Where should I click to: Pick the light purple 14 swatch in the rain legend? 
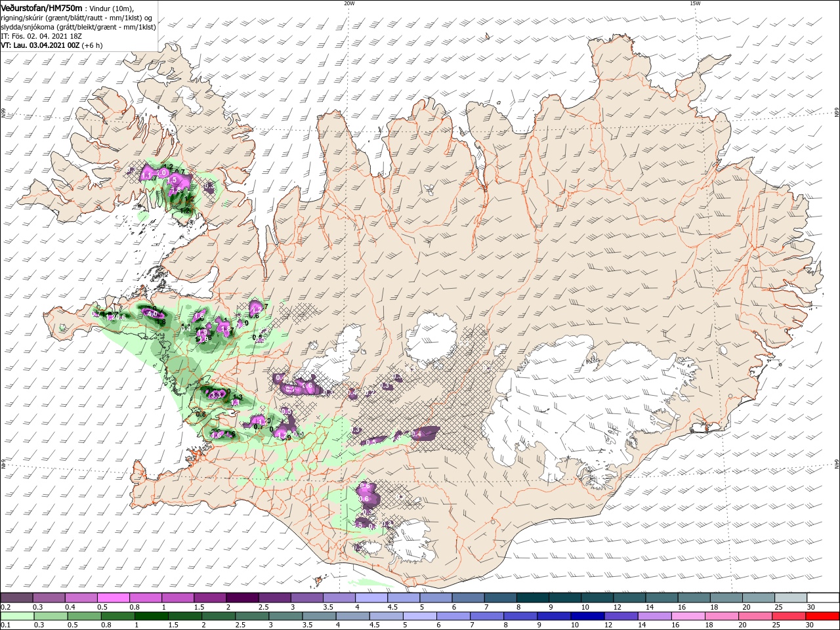[x=655, y=616]
